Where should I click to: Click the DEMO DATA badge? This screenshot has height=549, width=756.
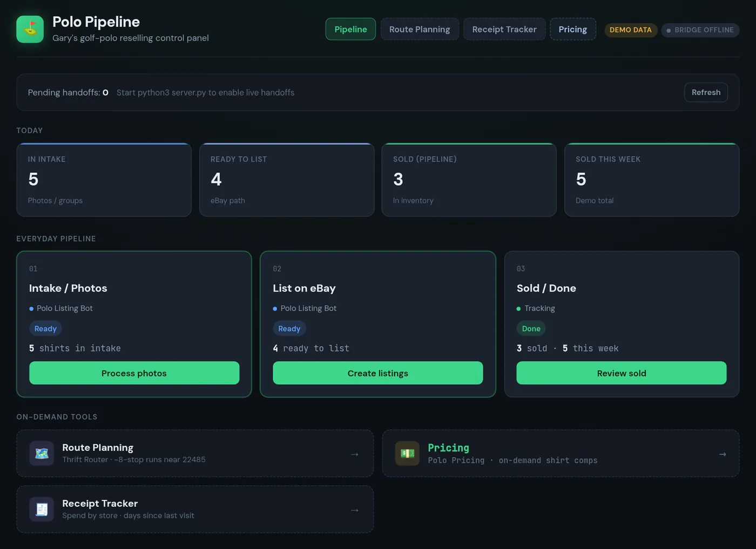click(x=631, y=30)
